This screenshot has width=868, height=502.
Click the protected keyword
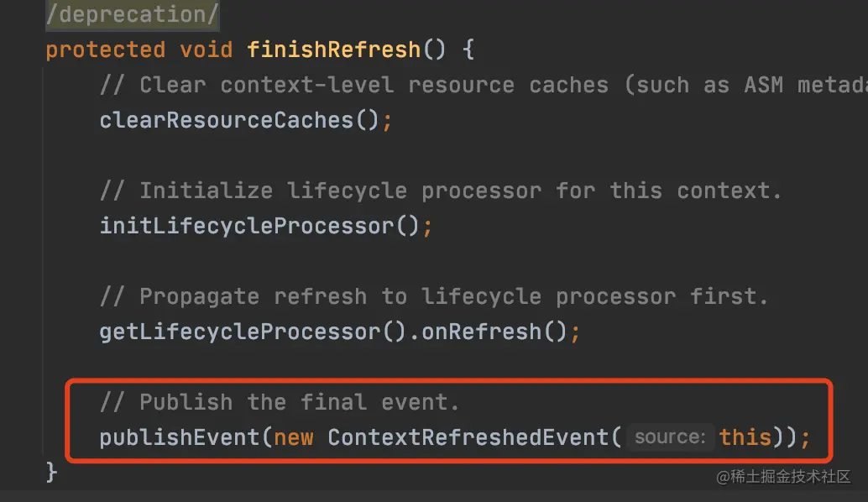(x=105, y=50)
